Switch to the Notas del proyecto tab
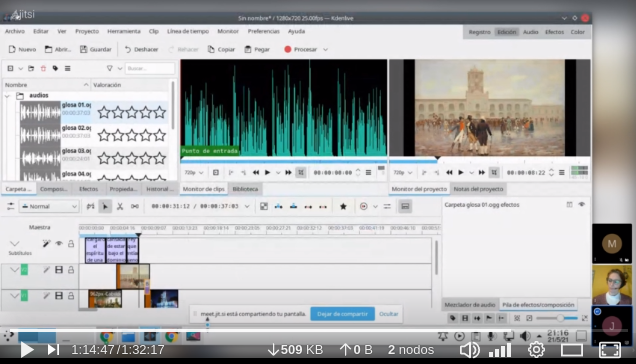This screenshot has width=636, height=364. tap(478, 189)
